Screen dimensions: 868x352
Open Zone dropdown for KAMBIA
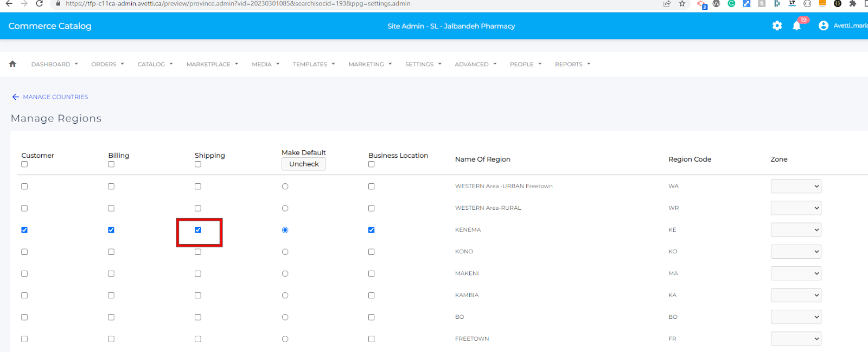click(x=796, y=295)
